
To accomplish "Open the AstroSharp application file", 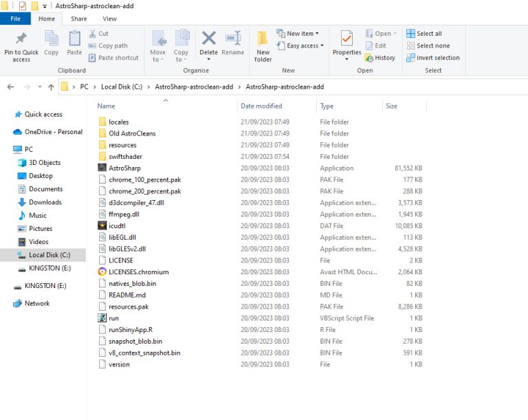I will click(x=124, y=168).
